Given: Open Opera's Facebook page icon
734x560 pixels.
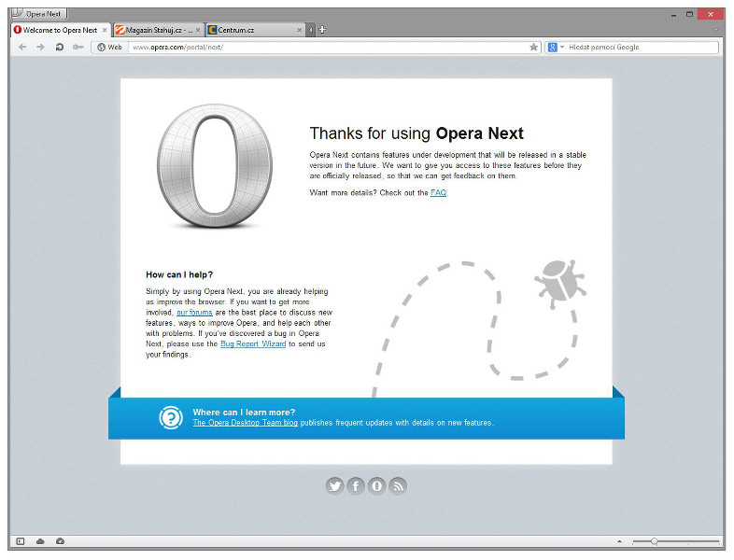Looking at the screenshot, I should click(x=356, y=486).
